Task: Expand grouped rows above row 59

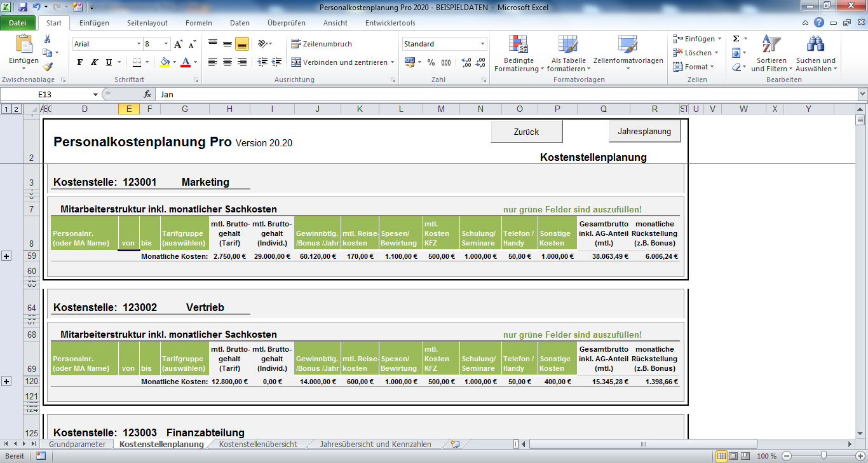Action: pos(7,256)
